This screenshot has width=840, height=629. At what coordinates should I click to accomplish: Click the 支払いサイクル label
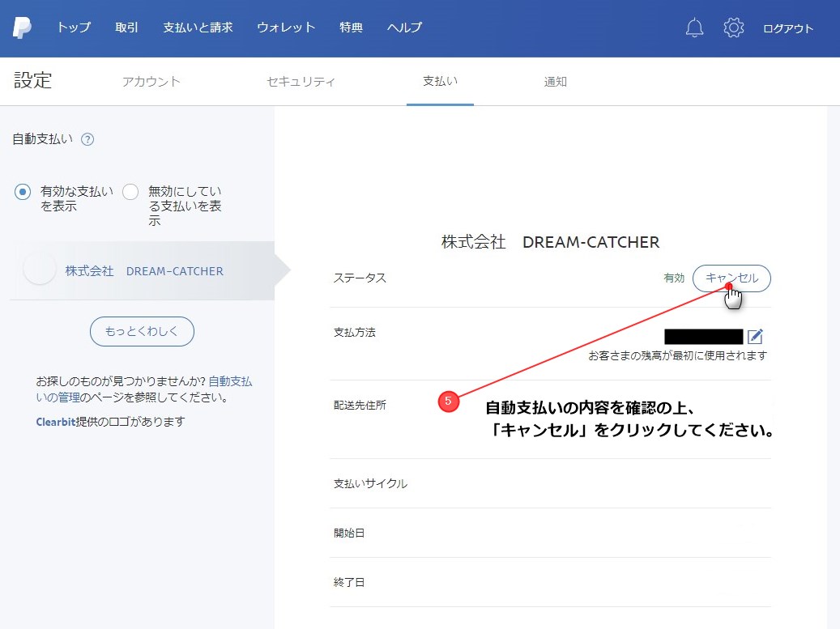coord(370,483)
